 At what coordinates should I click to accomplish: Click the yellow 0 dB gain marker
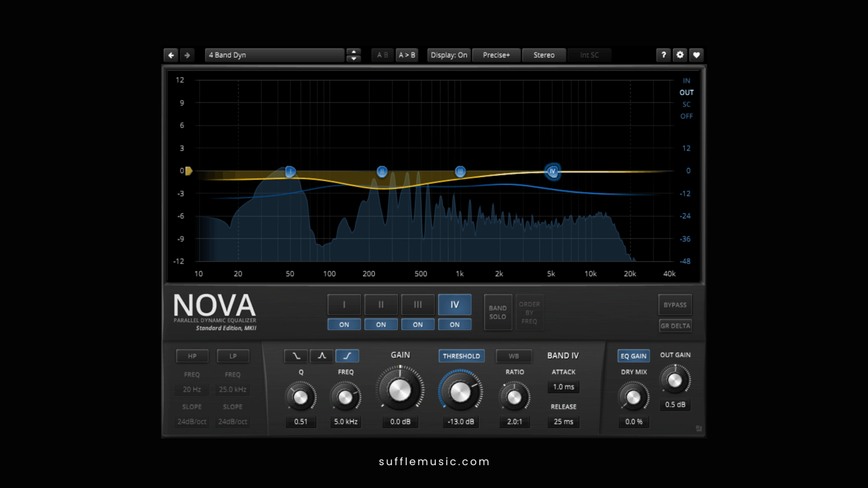189,171
